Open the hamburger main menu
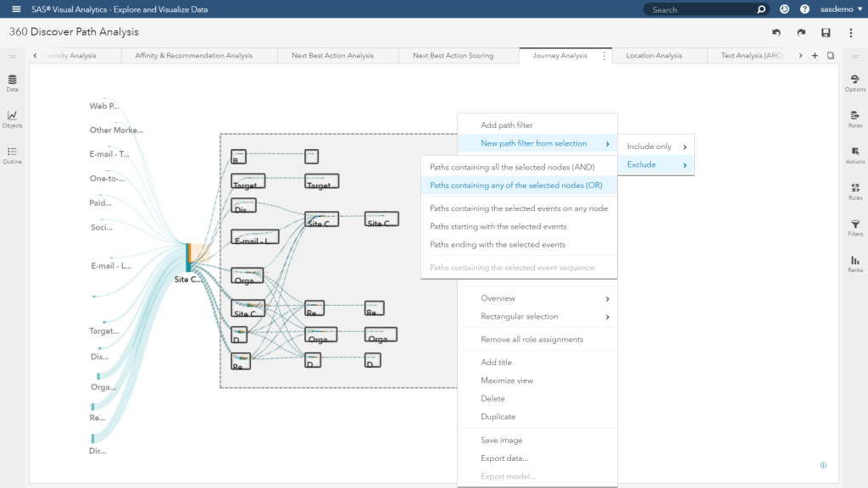The height and width of the screenshot is (488, 868). tap(16, 9)
